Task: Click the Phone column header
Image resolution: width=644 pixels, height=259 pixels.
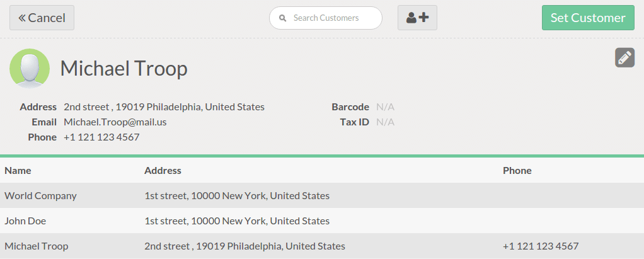Action: pyautogui.click(x=517, y=170)
